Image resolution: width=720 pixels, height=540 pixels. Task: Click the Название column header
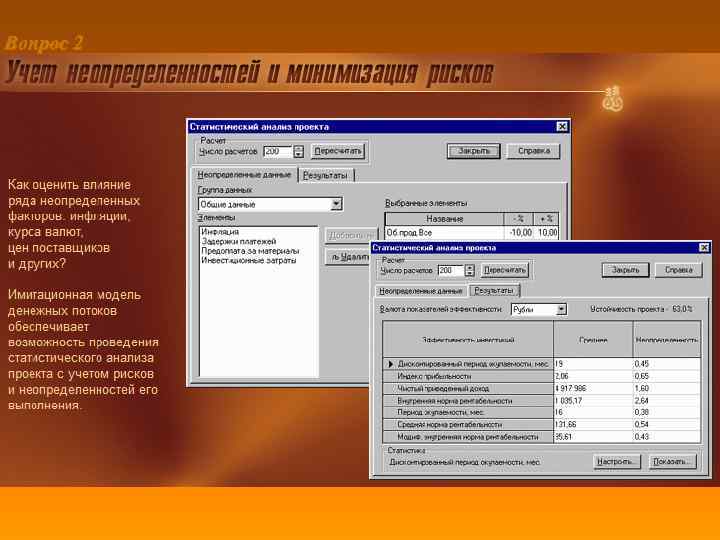(444, 219)
